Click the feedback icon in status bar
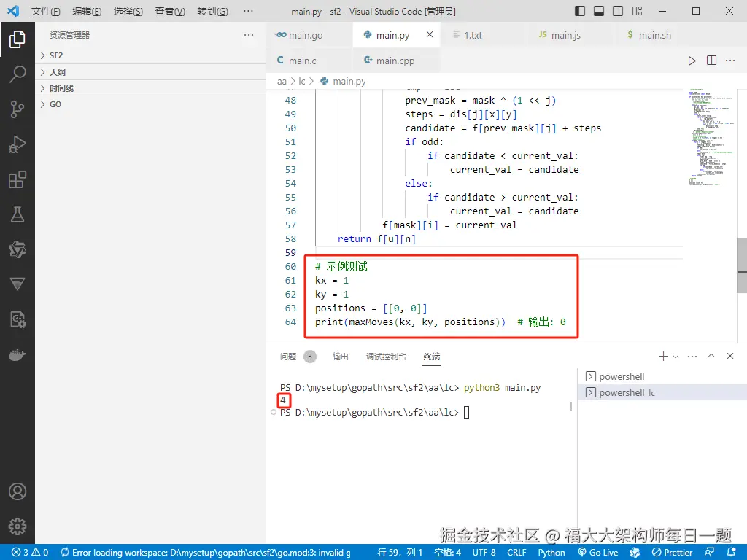The width and height of the screenshot is (747, 560). tap(709, 552)
